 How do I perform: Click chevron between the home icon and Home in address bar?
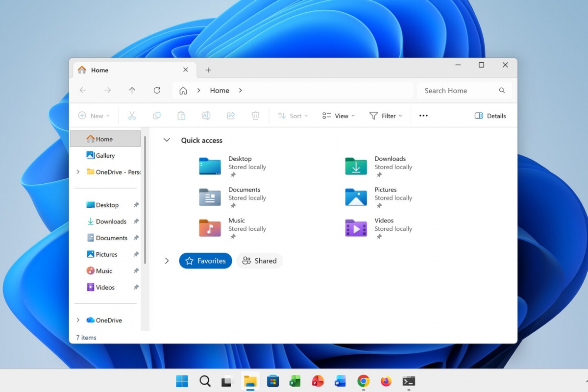(x=199, y=91)
